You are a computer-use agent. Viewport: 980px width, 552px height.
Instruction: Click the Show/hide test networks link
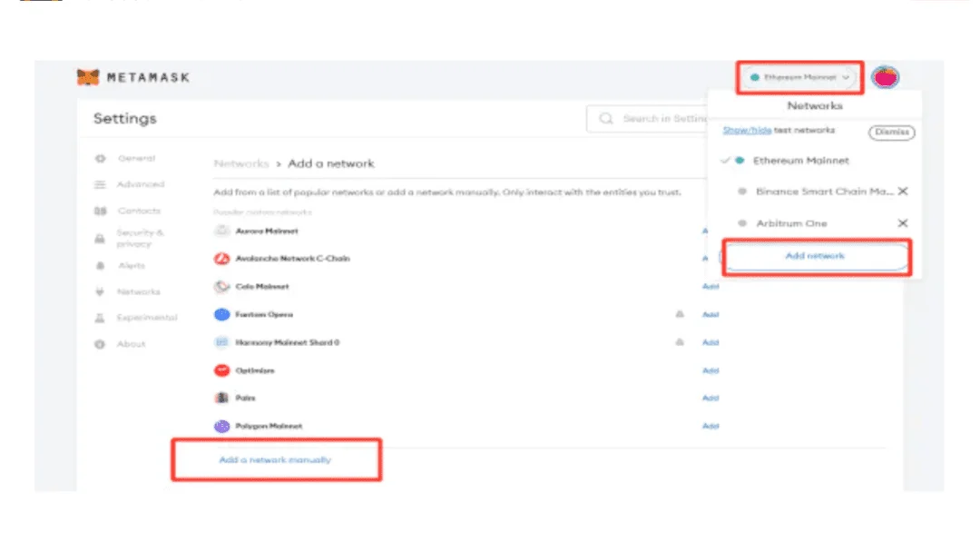point(747,130)
